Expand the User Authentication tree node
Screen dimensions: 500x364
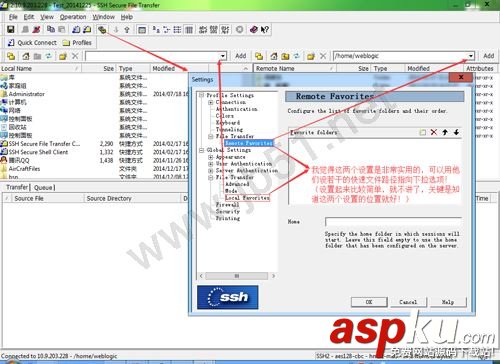[x=211, y=164]
